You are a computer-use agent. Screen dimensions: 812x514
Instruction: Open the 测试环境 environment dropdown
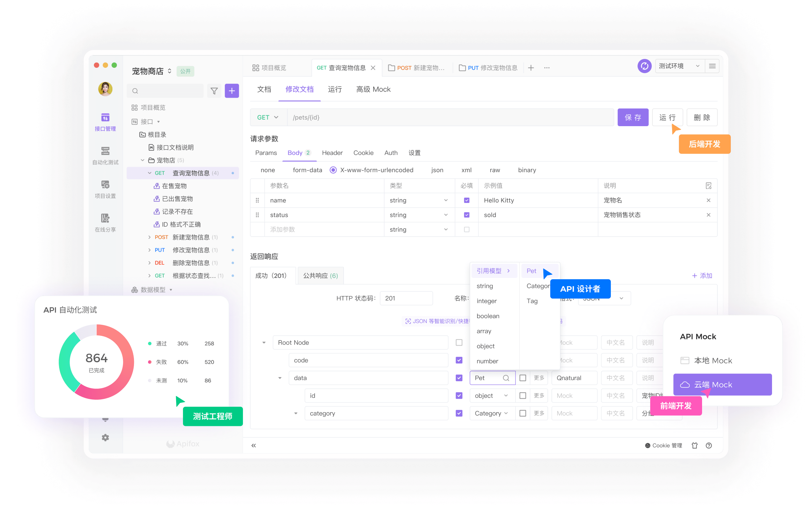[679, 66]
